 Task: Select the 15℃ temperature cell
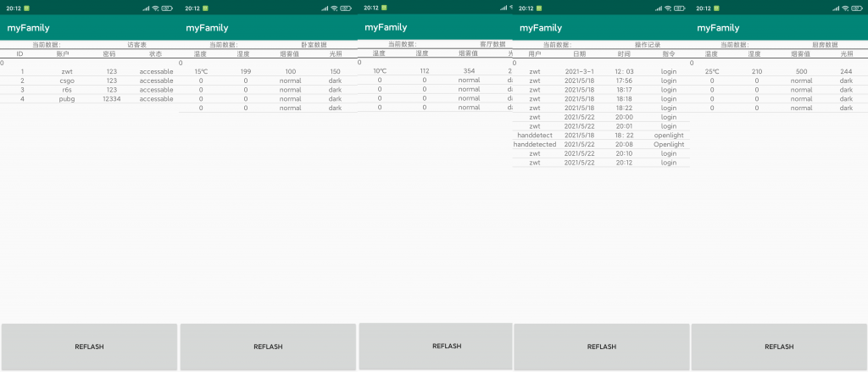(x=201, y=72)
